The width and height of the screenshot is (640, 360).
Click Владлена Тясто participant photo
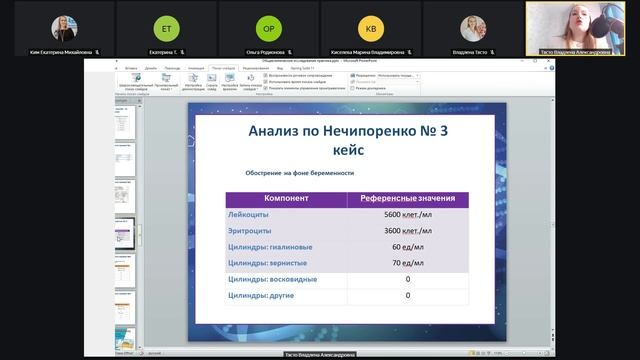coord(473,29)
